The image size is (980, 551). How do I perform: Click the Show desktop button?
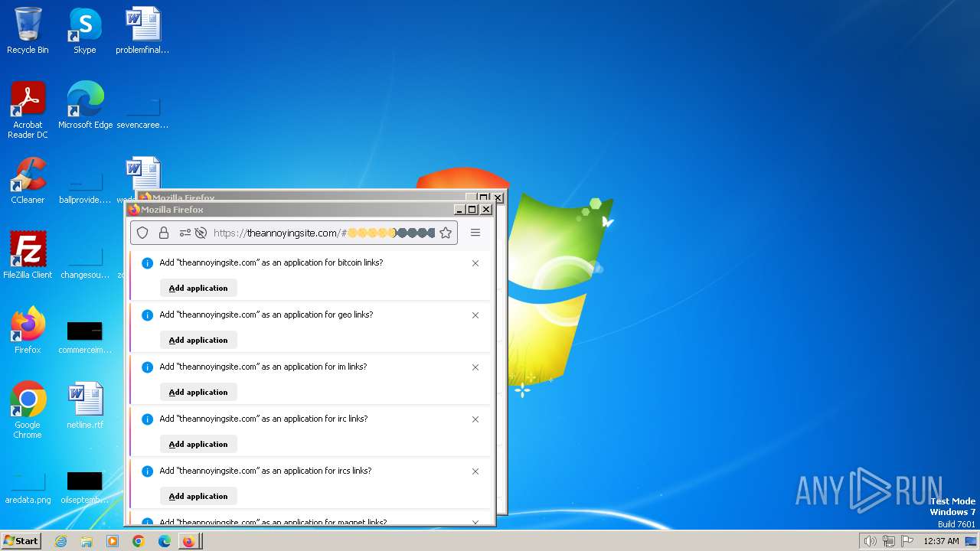pyautogui.click(x=972, y=541)
